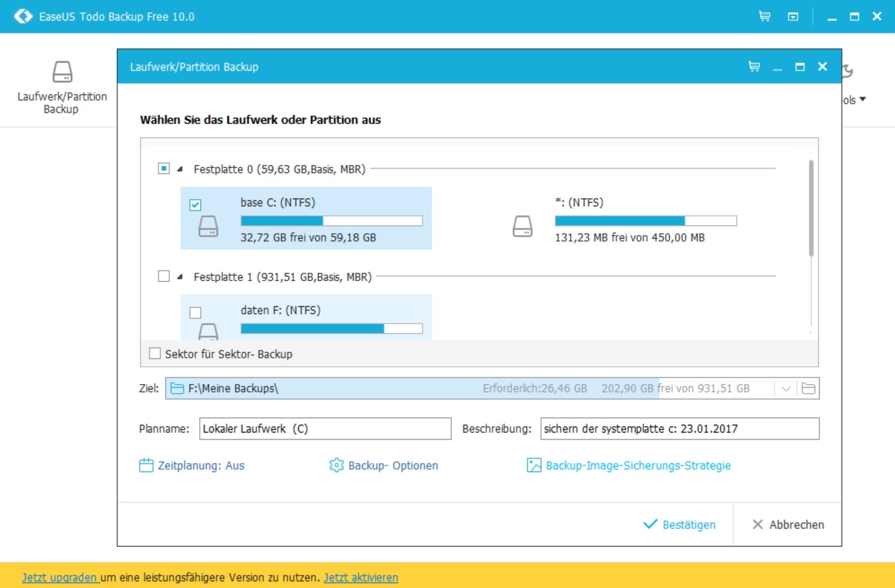This screenshot has width=895, height=588.
Task: Open the main window menu dropdown icon
Action: (793, 17)
